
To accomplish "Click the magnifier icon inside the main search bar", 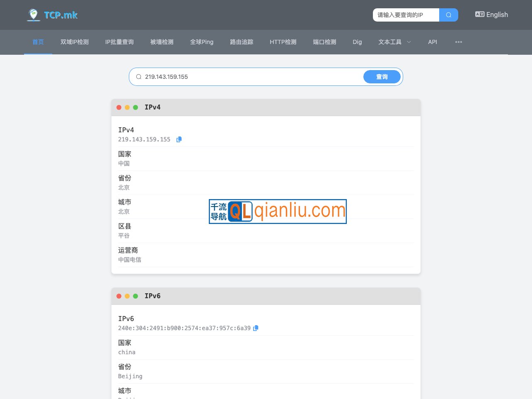I will (x=139, y=77).
